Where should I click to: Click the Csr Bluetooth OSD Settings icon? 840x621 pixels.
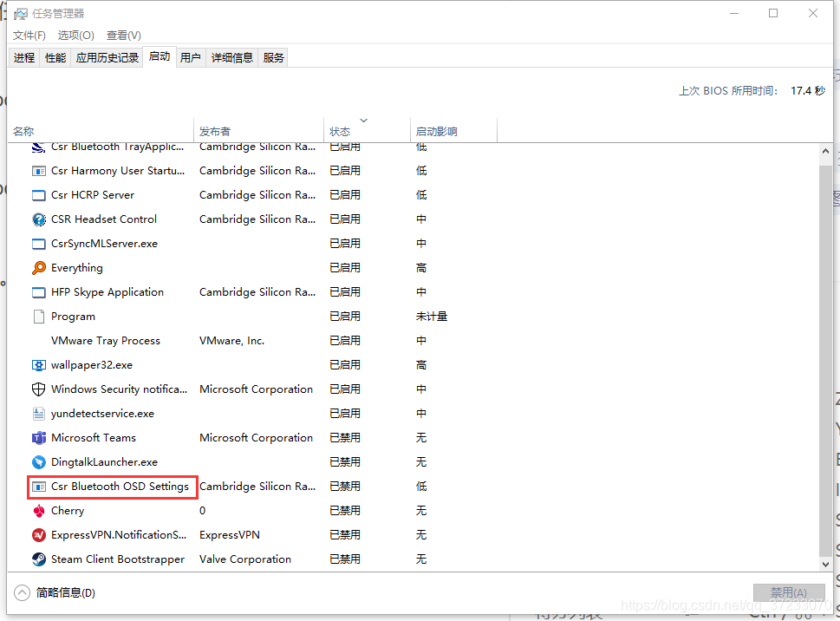(x=38, y=487)
